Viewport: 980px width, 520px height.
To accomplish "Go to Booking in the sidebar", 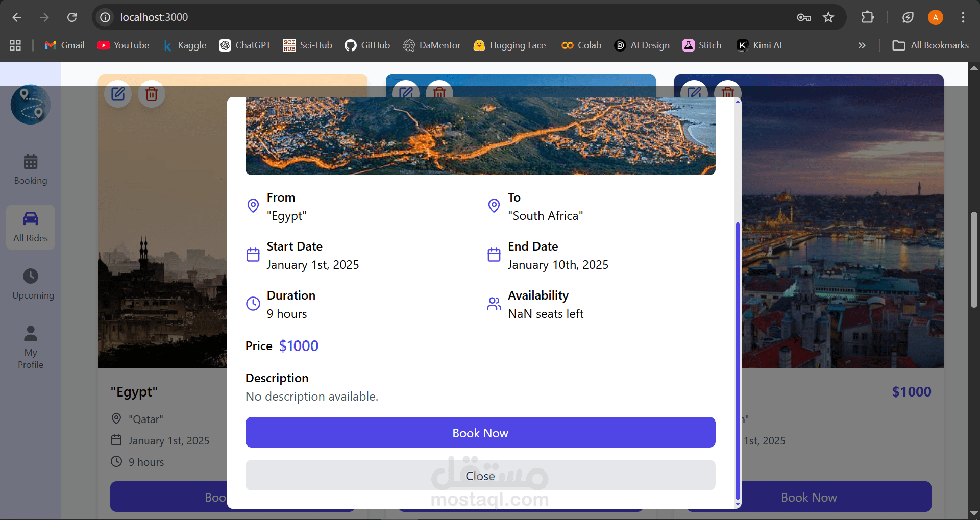I will pos(31,170).
